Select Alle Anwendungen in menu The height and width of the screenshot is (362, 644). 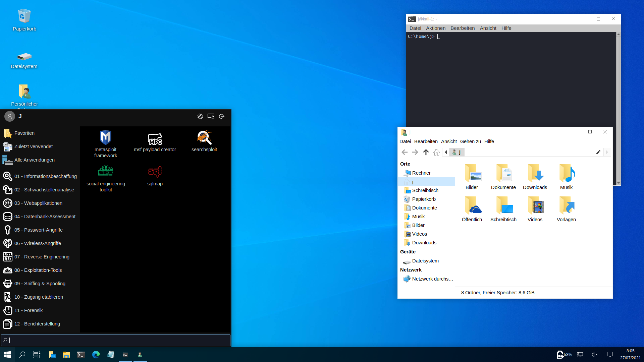coord(34,160)
